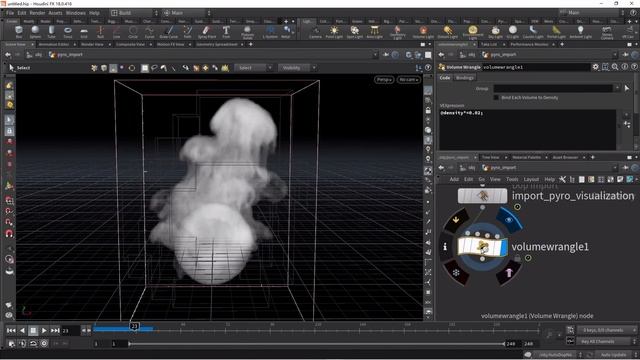
Task: Select the Box shelf tool
Action: tap(18, 32)
